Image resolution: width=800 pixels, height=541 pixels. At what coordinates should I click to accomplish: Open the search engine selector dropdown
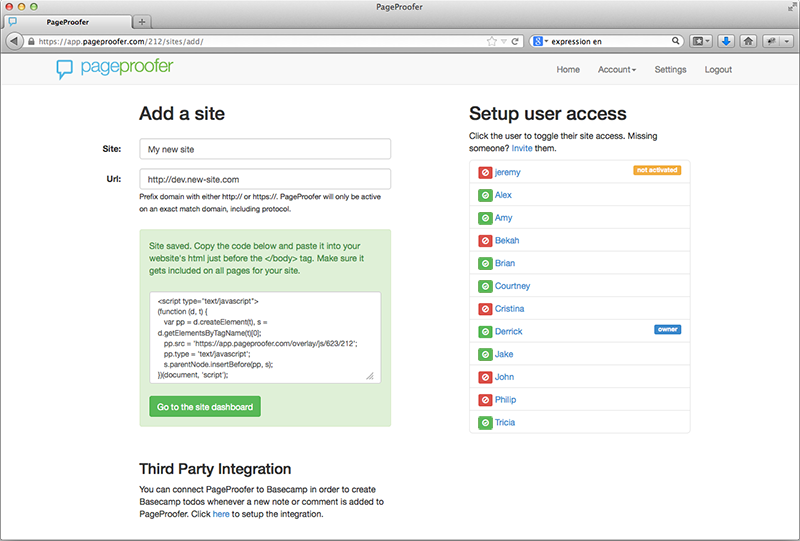click(x=546, y=41)
